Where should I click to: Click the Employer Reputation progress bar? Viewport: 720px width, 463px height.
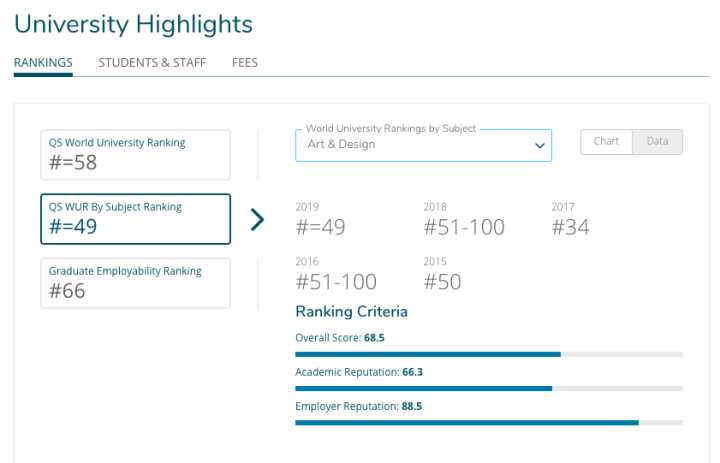coord(489,423)
